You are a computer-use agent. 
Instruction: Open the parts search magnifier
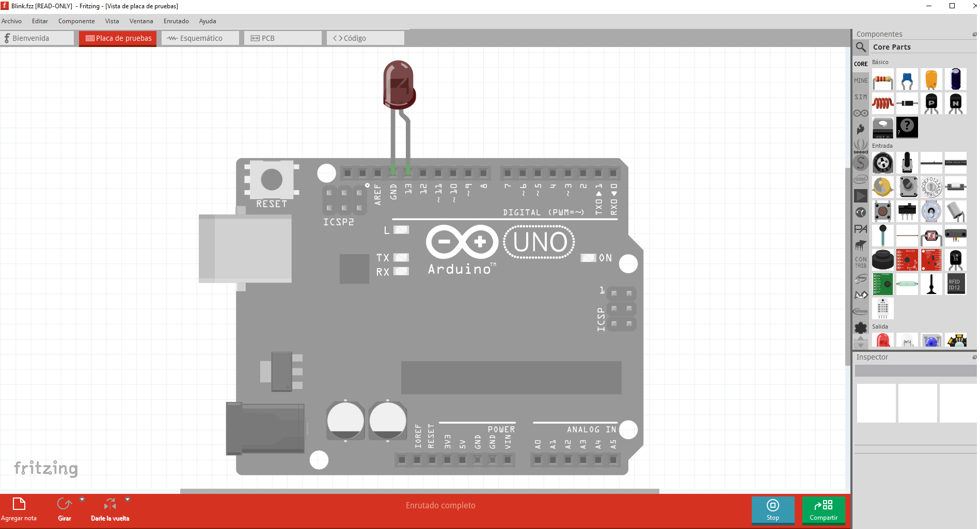pos(861,47)
